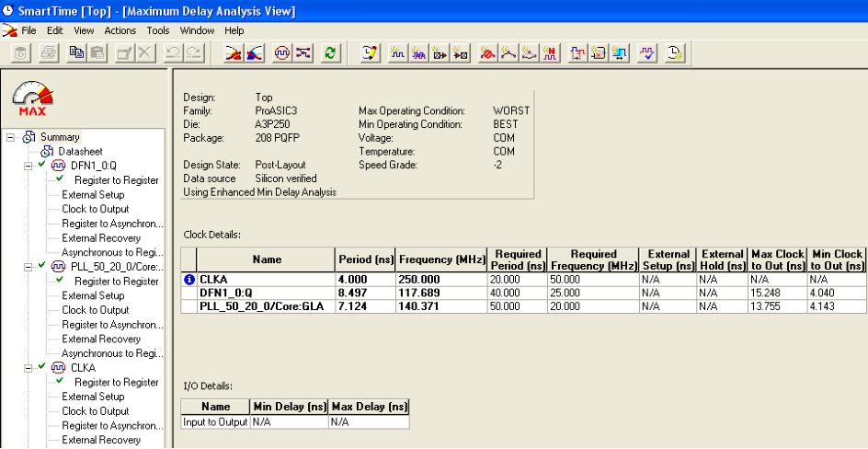Select Register to Register under DFN1_0:Q

tap(117, 180)
